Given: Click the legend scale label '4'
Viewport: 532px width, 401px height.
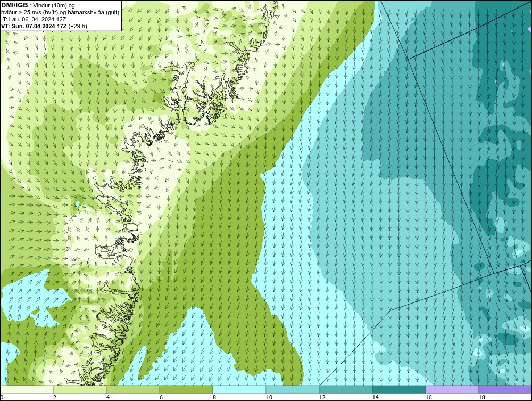Looking at the screenshot, I should click(107, 397).
